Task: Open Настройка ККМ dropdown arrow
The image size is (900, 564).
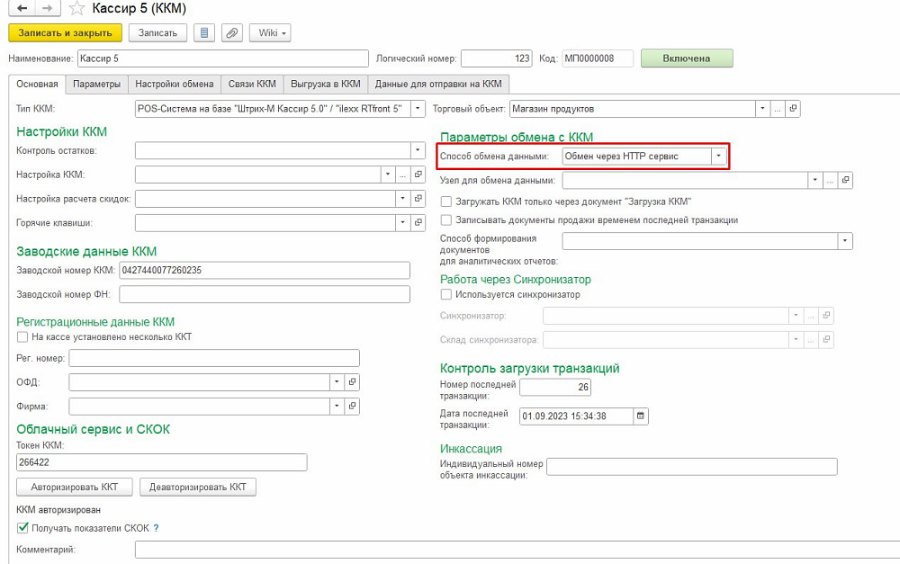Action: pos(387,174)
